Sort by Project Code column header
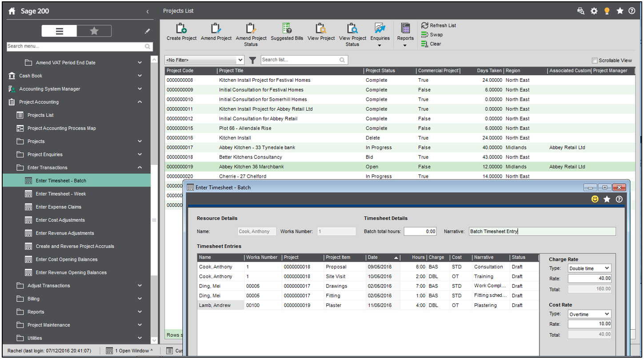 (191, 71)
